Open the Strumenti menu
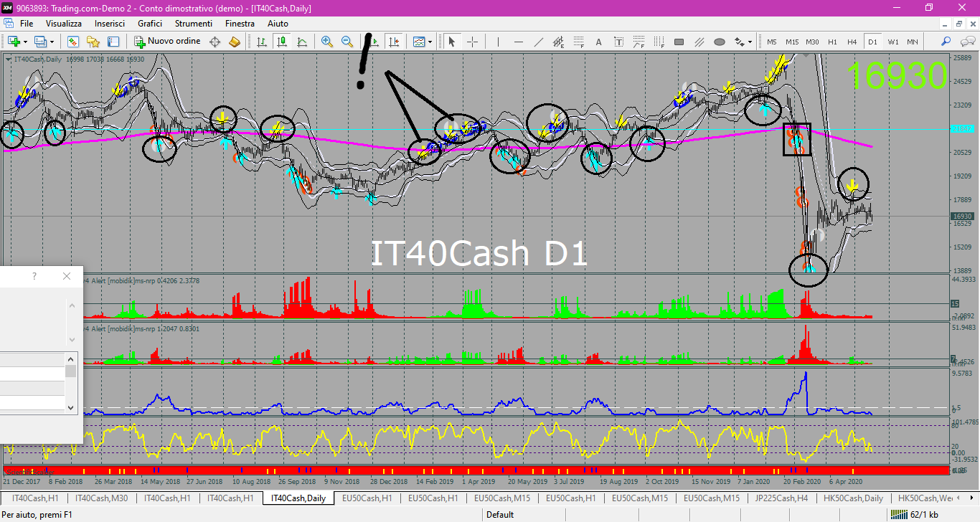 click(x=194, y=24)
